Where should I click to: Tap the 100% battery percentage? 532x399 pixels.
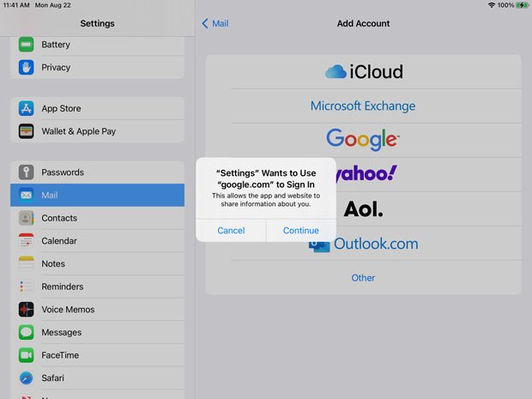(x=505, y=5)
